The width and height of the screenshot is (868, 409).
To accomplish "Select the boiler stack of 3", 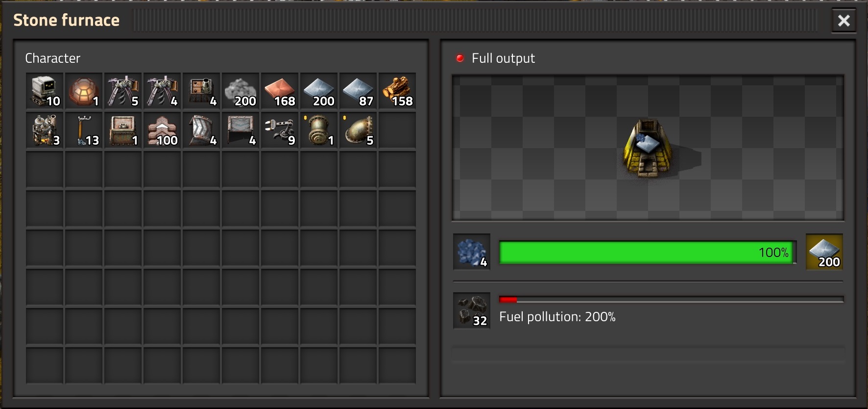I will 45,130.
